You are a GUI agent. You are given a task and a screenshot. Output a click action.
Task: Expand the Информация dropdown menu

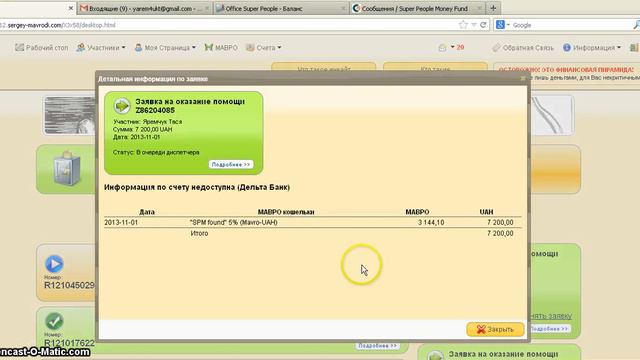(x=592, y=48)
